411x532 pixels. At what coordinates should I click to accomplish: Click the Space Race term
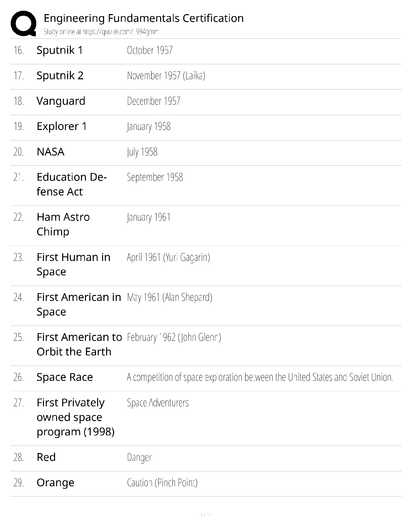point(65,377)
